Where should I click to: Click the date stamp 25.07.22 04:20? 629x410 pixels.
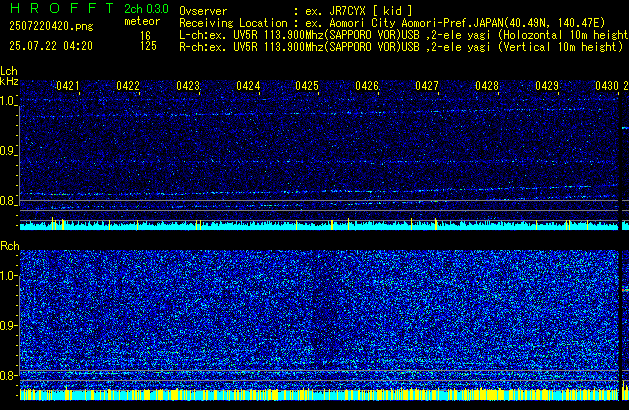coord(51,46)
